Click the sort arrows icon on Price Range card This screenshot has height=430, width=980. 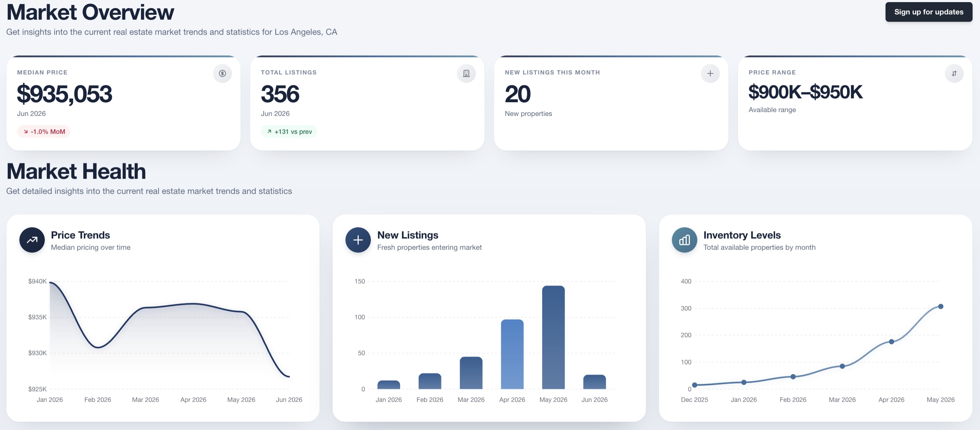coord(954,73)
